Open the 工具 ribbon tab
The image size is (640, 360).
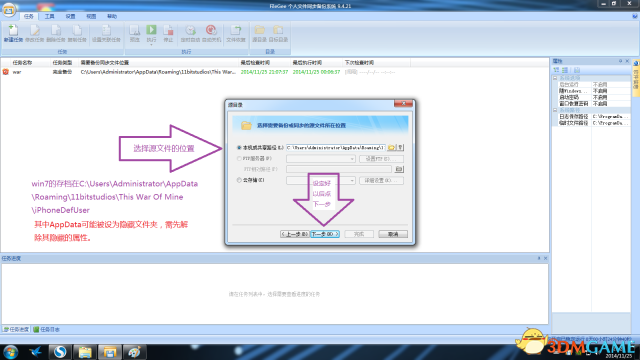tap(49, 16)
